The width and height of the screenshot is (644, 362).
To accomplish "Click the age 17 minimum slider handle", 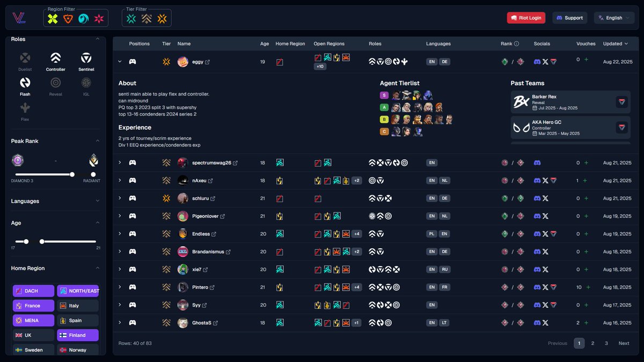I will point(26,241).
